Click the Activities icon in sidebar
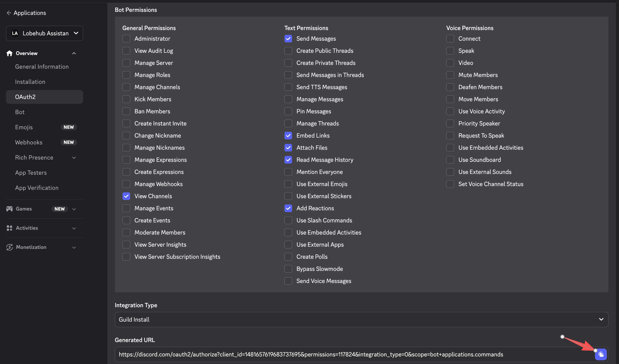Image resolution: width=619 pixels, height=364 pixels. (10, 228)
